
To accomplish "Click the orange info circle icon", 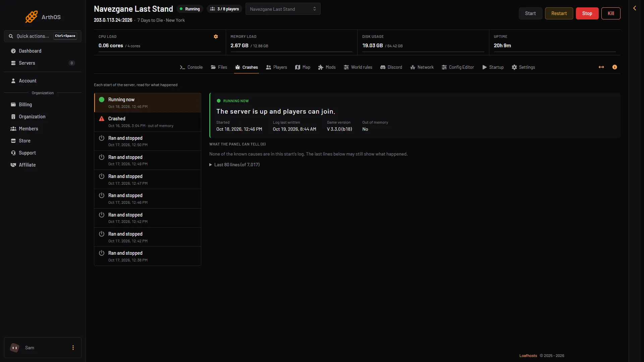I will pyautogui.click(x=614, y=67).
